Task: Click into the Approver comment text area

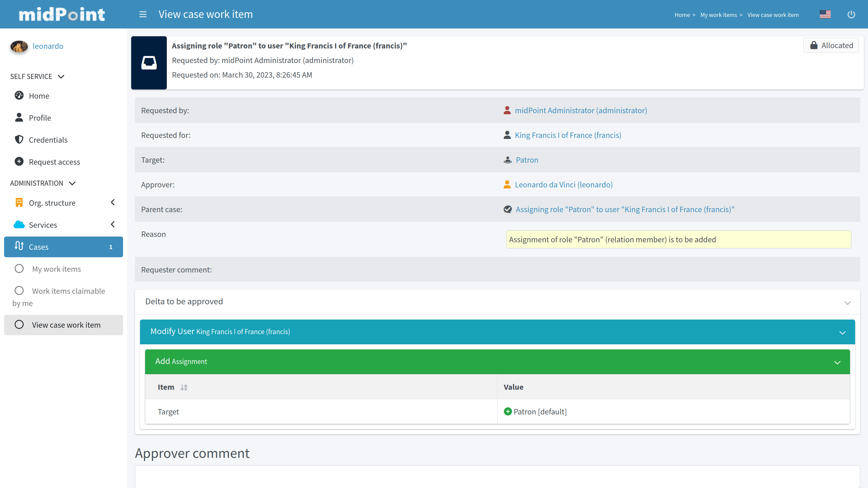Action: (497, 477)
